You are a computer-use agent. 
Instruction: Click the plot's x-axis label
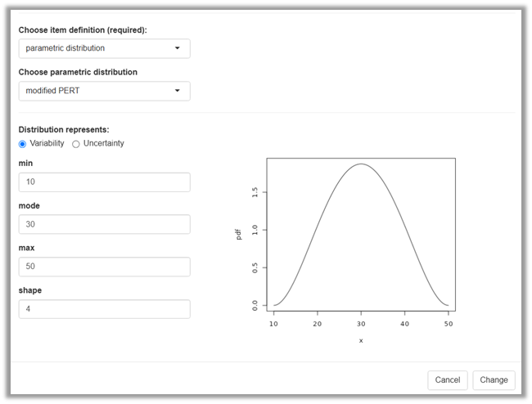361,340
